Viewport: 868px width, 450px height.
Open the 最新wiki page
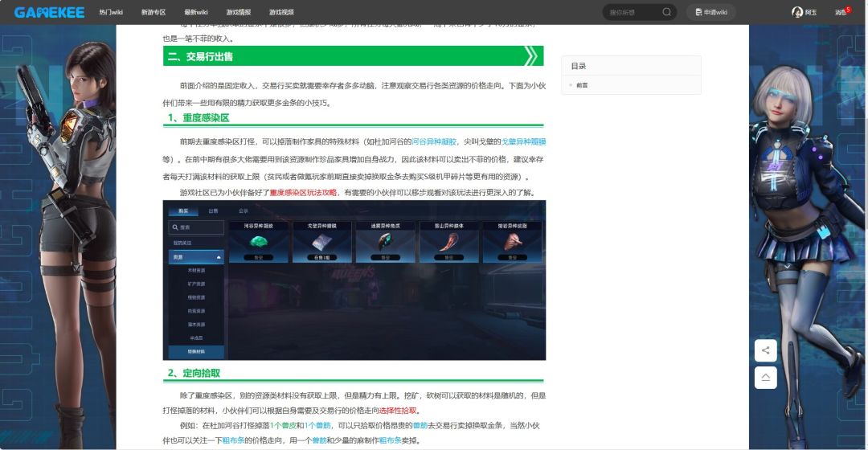coord(196,12)
